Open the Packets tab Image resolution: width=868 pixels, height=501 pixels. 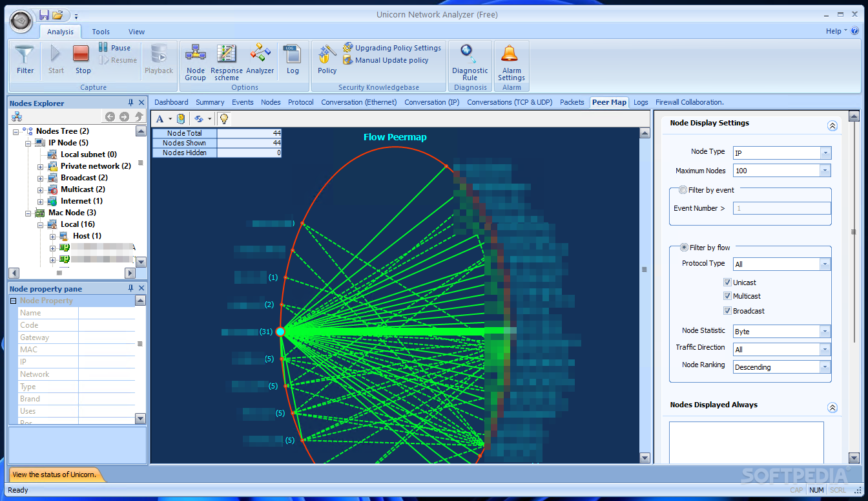(572, 102)
